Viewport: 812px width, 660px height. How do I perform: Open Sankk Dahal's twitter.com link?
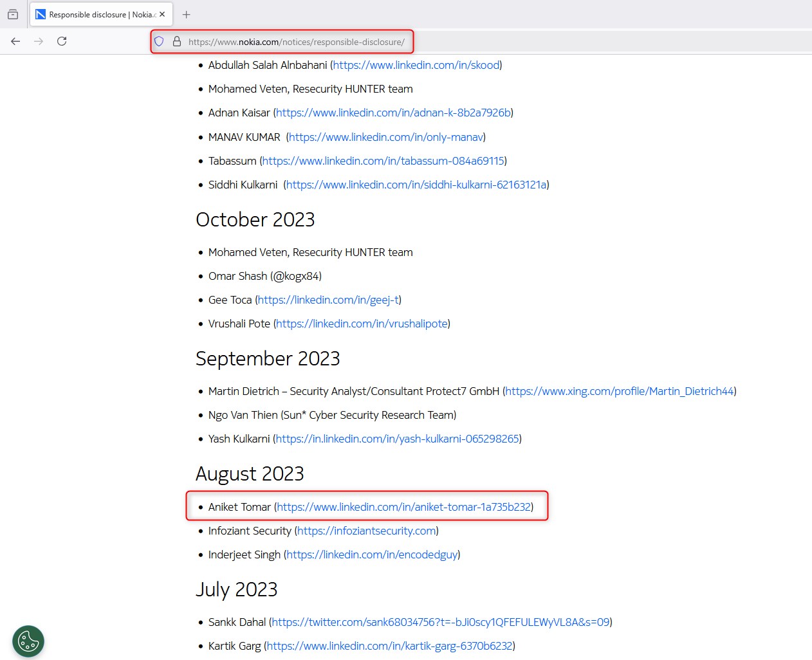tap(441, 622)
